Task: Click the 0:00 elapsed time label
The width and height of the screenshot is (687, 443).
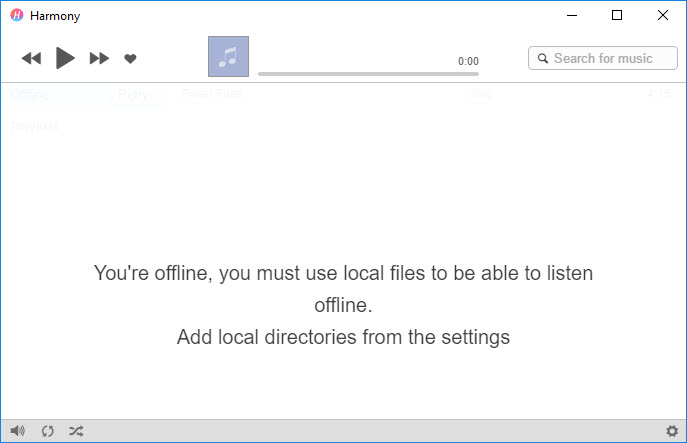Action: pos(468,61)
